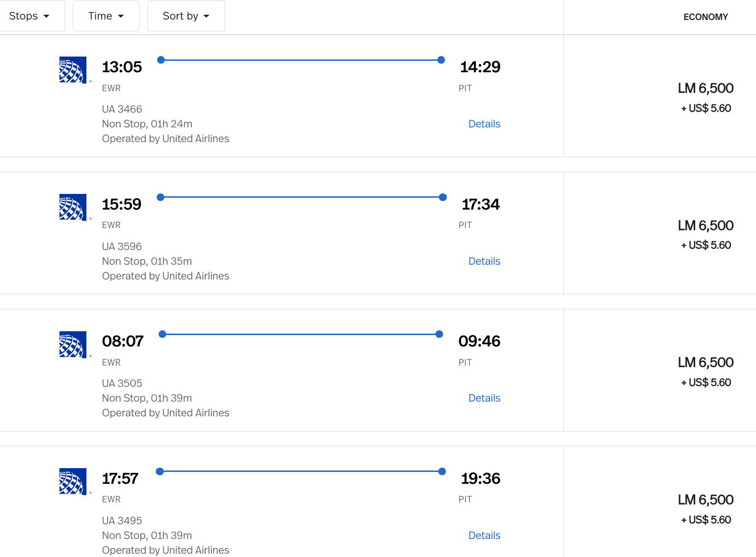This screenshot has height=557, width=756.
Task: Open Details for flight UA 3466
Action: pos(484,124)
